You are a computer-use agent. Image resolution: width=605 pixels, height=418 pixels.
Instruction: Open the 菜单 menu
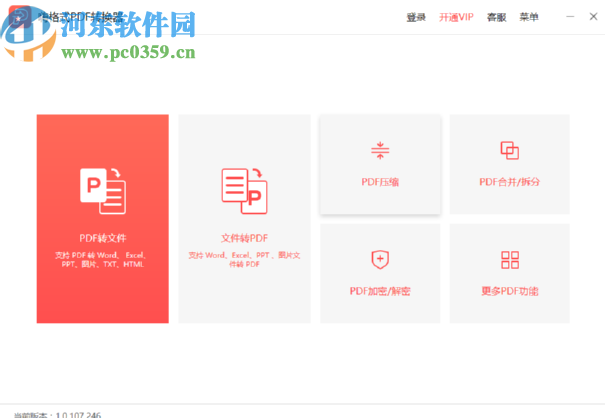point(529,17)
